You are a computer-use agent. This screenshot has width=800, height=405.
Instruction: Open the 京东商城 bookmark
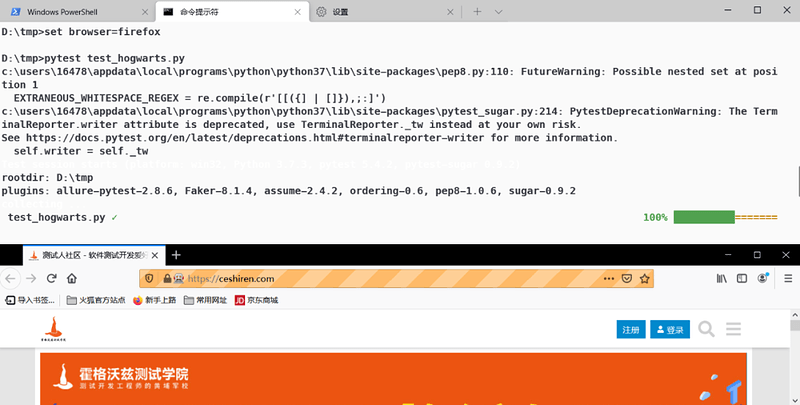[257, 300]
